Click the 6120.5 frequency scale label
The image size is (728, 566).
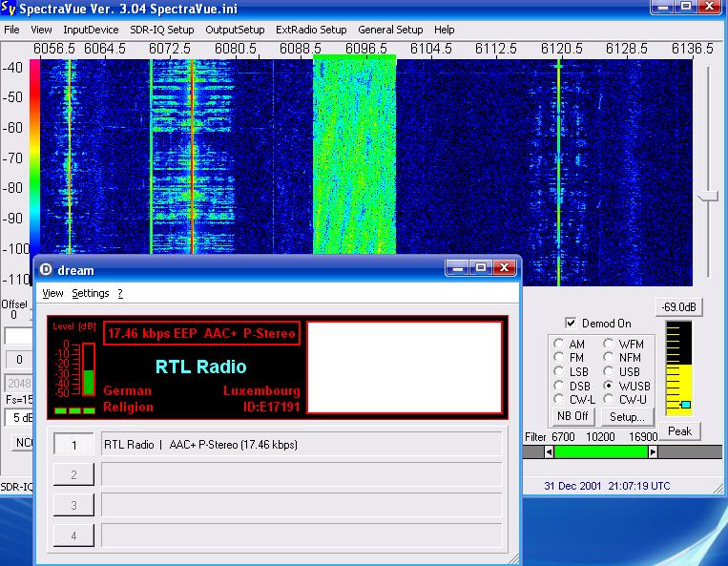coord(561,49)
